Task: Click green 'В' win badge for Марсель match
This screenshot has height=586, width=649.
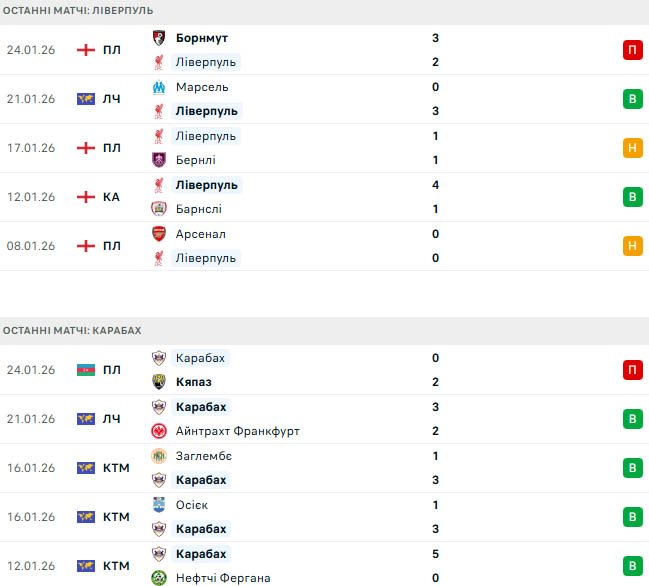Action: (x=632, y=99)
